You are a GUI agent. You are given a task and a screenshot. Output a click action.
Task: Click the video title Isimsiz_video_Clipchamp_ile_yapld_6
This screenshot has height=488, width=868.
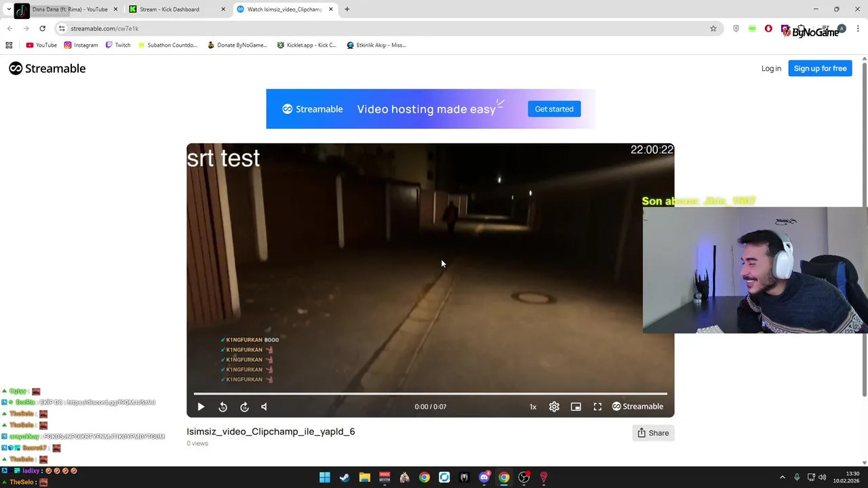pyautogui.click(x=271, y=432)
